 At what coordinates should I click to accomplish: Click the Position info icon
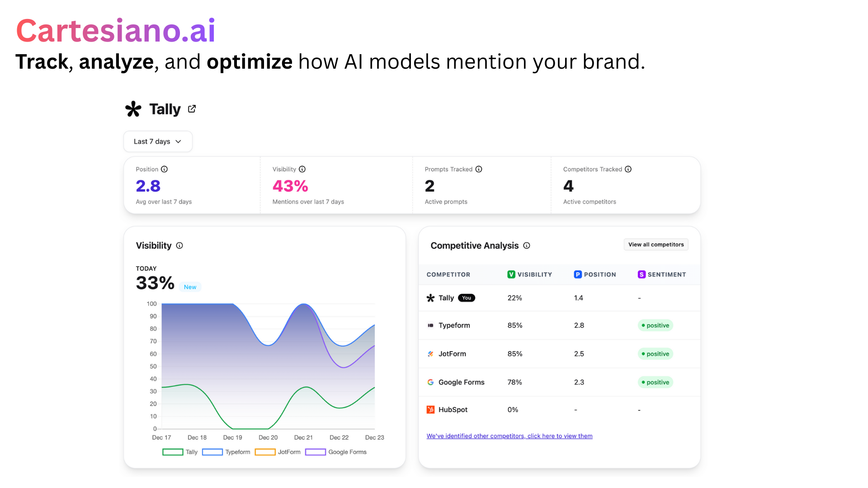point(165,169)
